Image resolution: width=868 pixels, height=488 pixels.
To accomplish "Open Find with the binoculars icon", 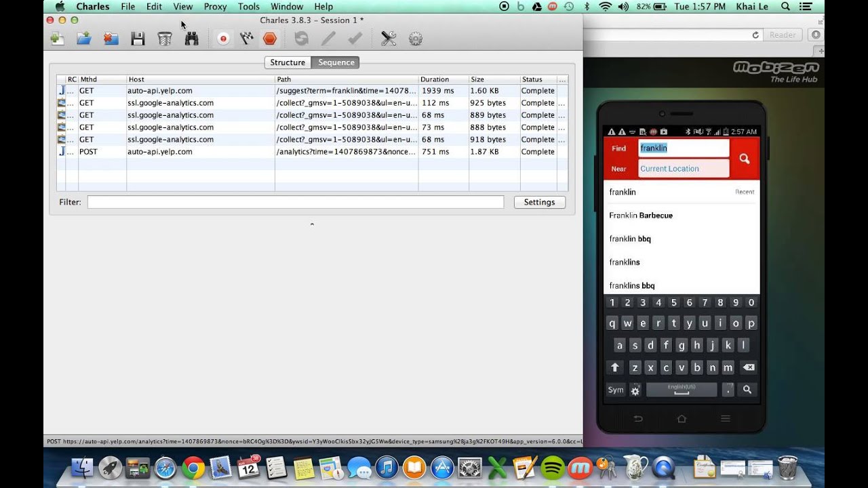I will [192, 39].
